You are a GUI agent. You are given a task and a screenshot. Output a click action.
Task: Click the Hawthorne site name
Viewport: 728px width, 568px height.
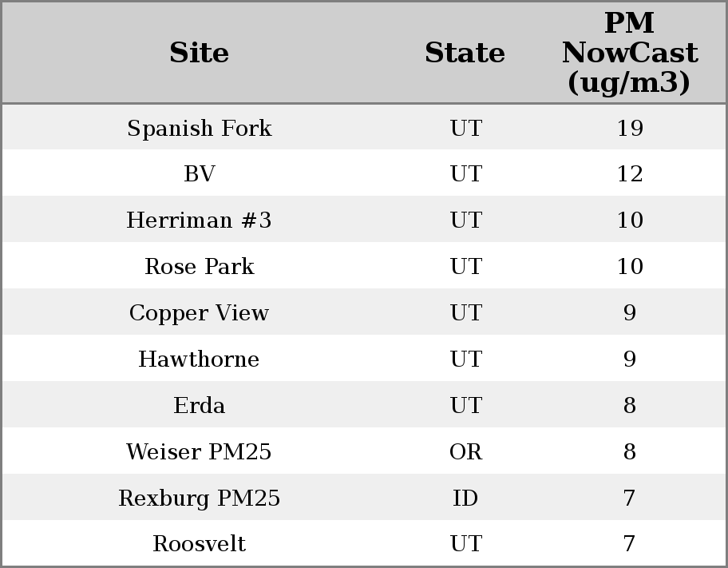200,359
